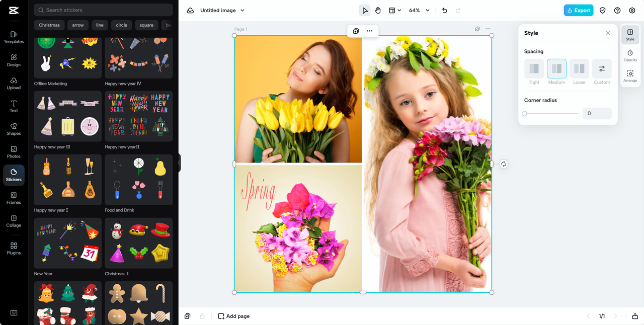The width and height of the screenshot is (644, 325).
Task: Open keyboard shortcuts icon at sidebar bottom
Action: pyautogui.click(x=14, y=313)
